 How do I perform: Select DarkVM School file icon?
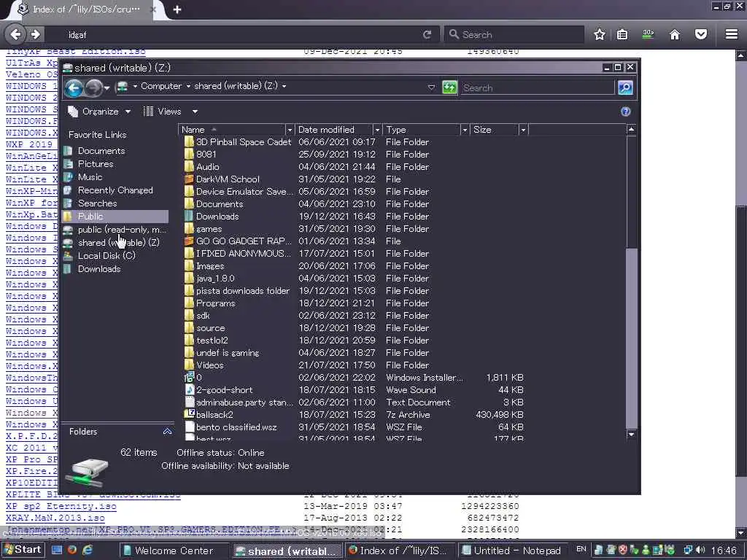coord(189,179)
